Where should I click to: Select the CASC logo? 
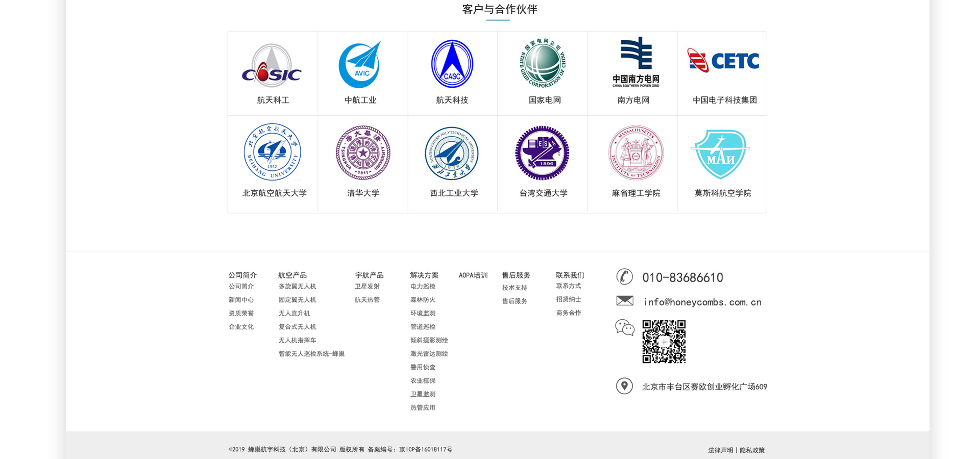(x=452, y=64)
